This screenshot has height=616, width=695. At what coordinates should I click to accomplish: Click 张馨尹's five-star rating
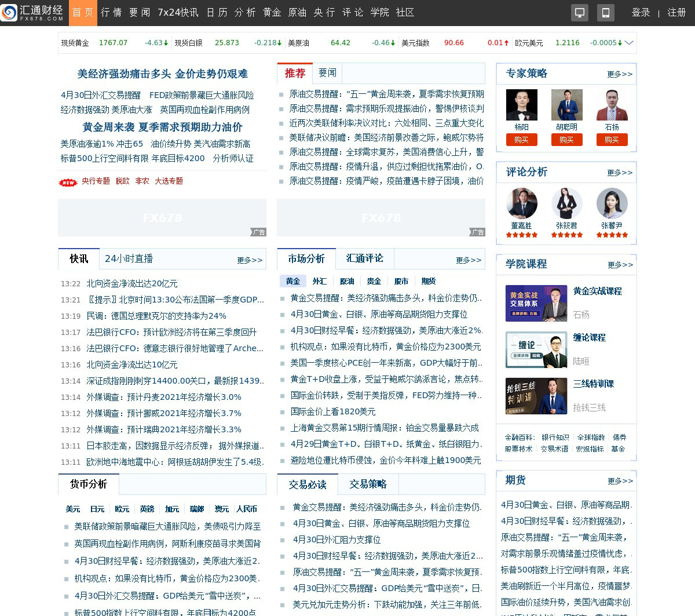tap(612, 235)
